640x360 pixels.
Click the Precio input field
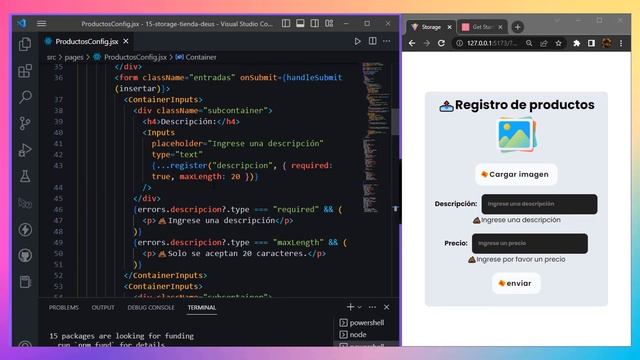point(530,243)
